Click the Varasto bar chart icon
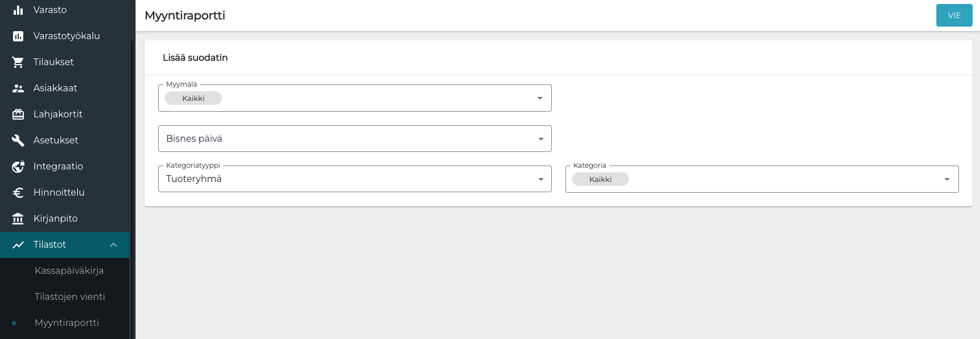980x339 pixels. [x=18, y=10]
